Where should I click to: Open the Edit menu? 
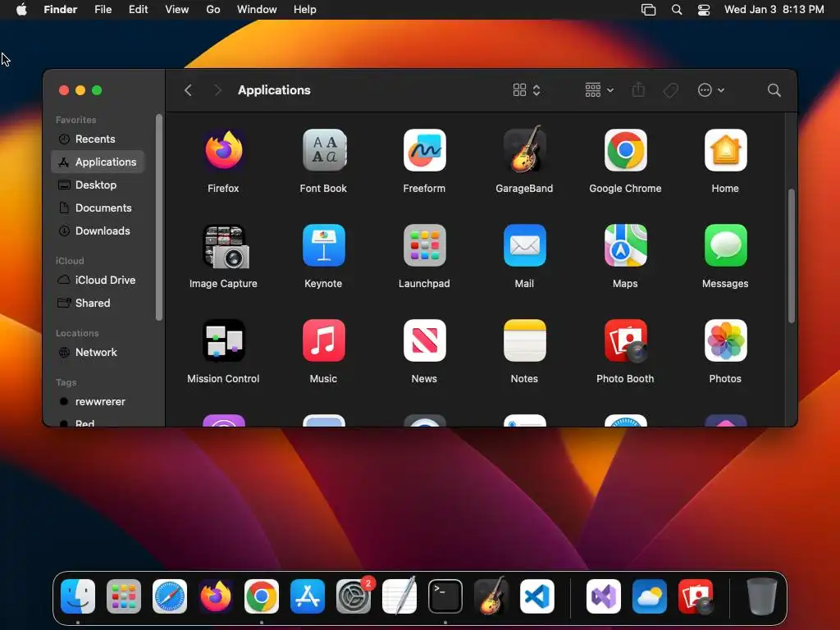pyautogui.click(x=138, y=10)
